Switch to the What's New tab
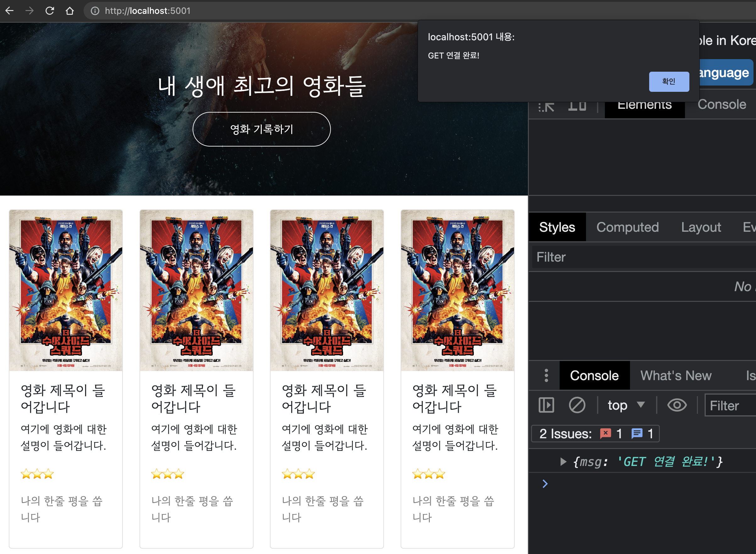756x554 pixels. (676, 376)
